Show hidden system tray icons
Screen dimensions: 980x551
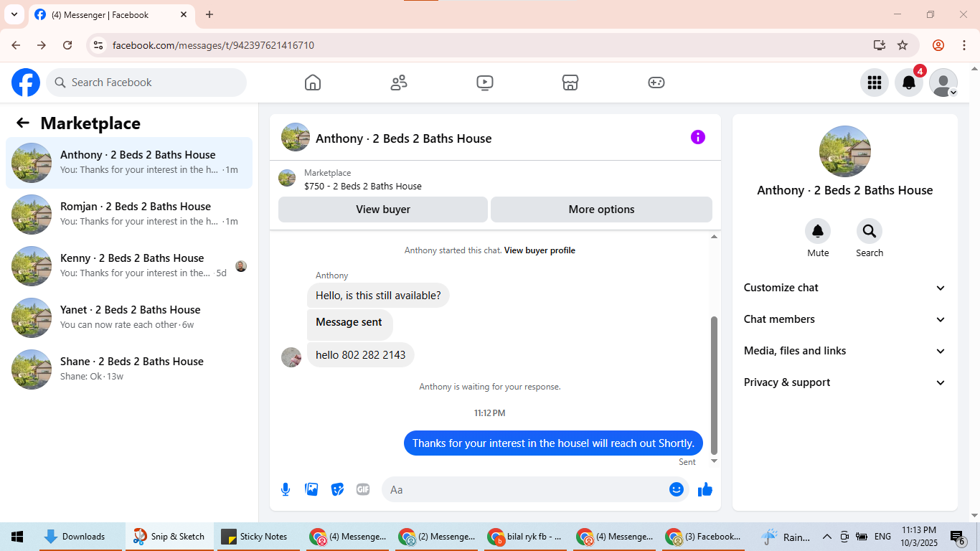826,537
